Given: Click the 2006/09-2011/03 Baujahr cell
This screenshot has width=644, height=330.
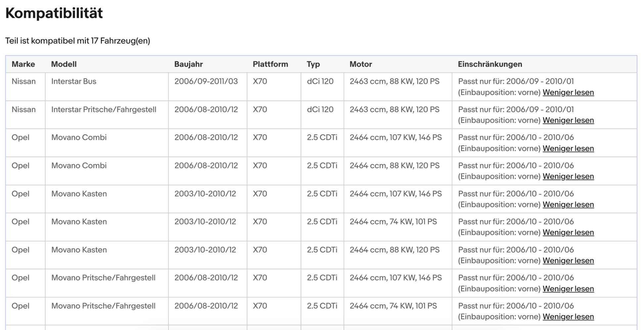Looking at the screenshot, I should (206, 82).
